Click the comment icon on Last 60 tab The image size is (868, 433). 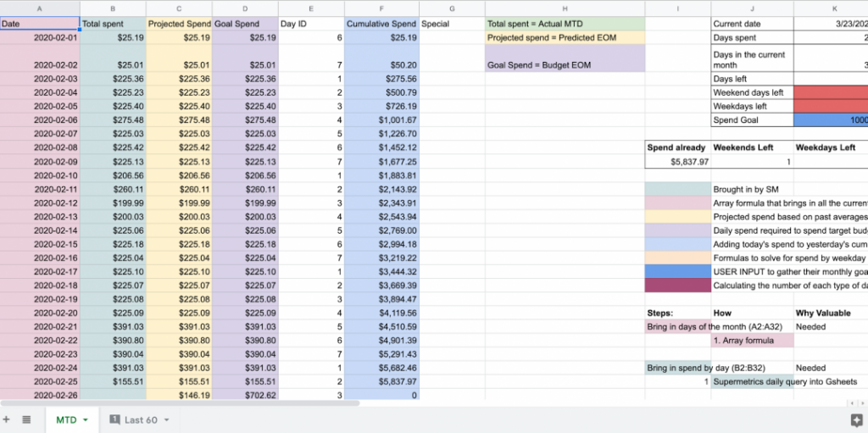coord(114,419)
